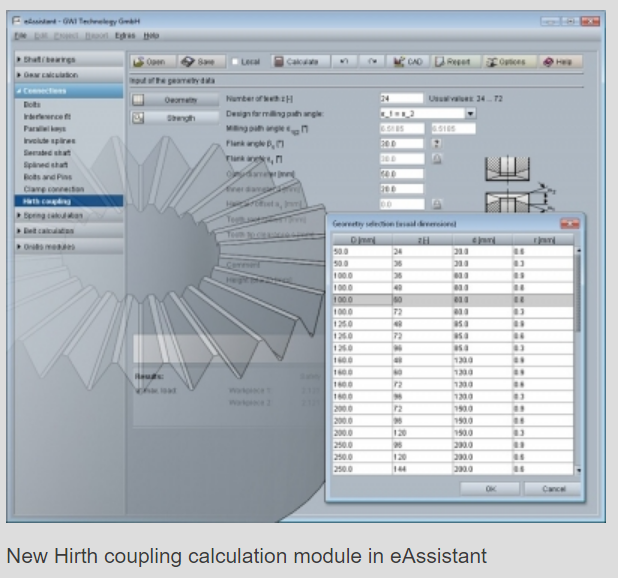Run Calculate from the toolbar
The height and width of the screenshot is (578, 618).
(x=297, y=61)
